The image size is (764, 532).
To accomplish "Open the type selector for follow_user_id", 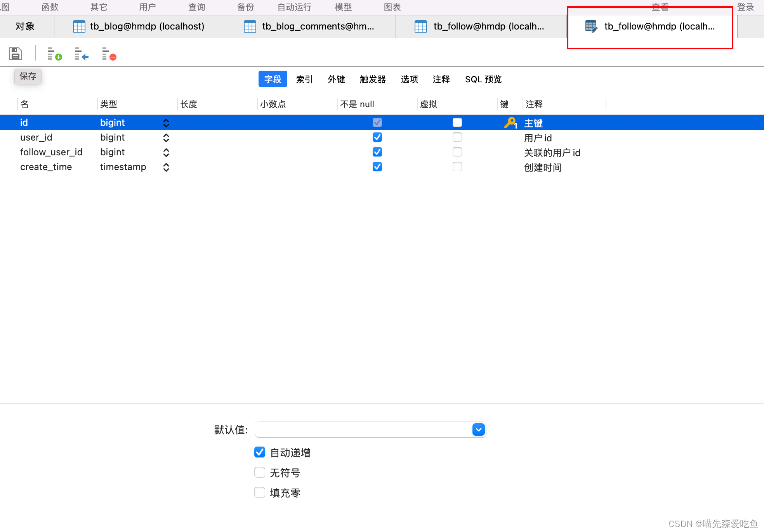I will [x=166, y=153].
